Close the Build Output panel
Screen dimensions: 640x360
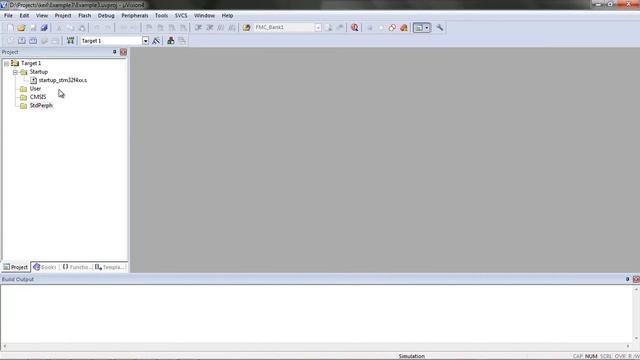[x=636, y=279]
